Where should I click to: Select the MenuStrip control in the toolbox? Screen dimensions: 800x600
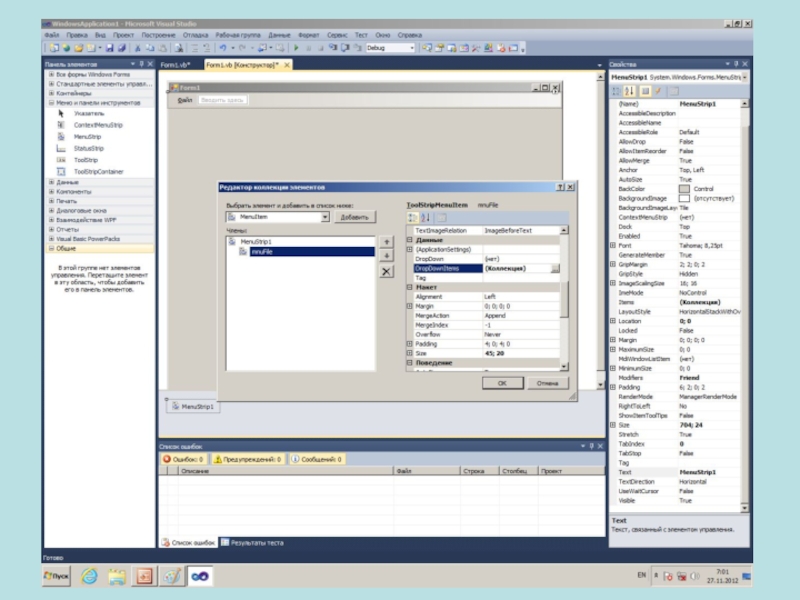tap(87, 136)
